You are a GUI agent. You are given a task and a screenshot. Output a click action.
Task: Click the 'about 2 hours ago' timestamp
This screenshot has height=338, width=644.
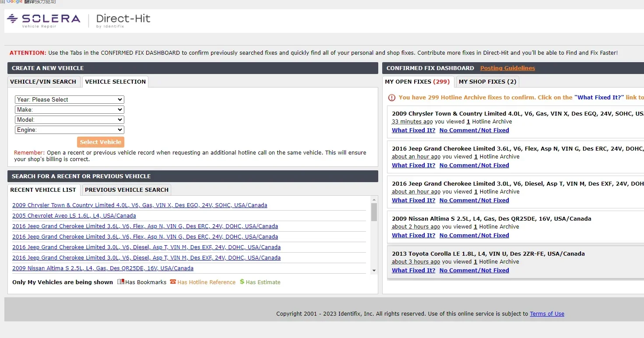tap(416, 227)
